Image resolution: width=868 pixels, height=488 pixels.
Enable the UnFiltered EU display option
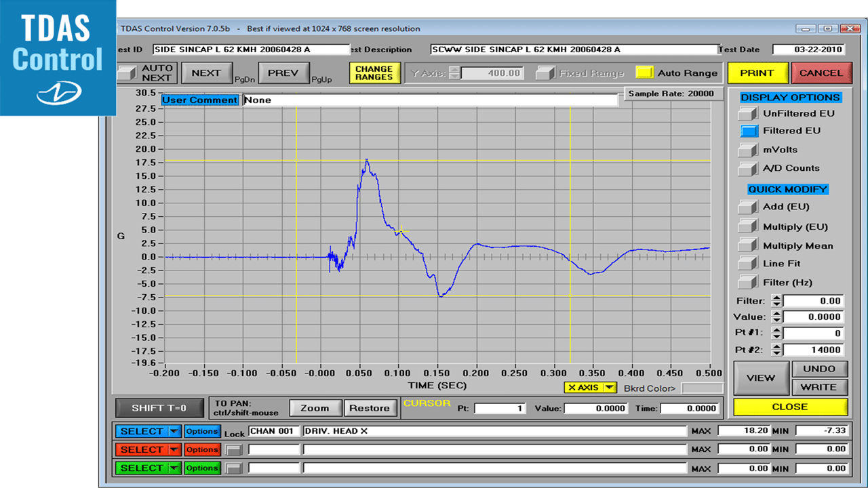(749, 113)
